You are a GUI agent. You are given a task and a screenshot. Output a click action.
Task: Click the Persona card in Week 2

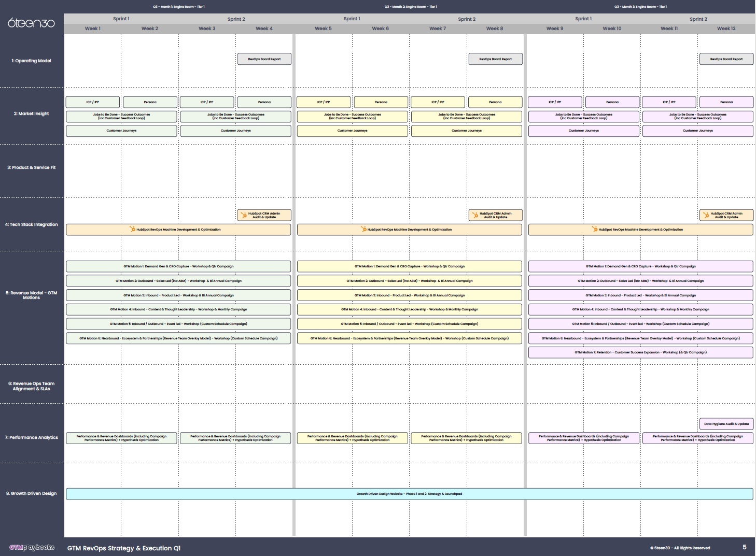tap(150, 102)
